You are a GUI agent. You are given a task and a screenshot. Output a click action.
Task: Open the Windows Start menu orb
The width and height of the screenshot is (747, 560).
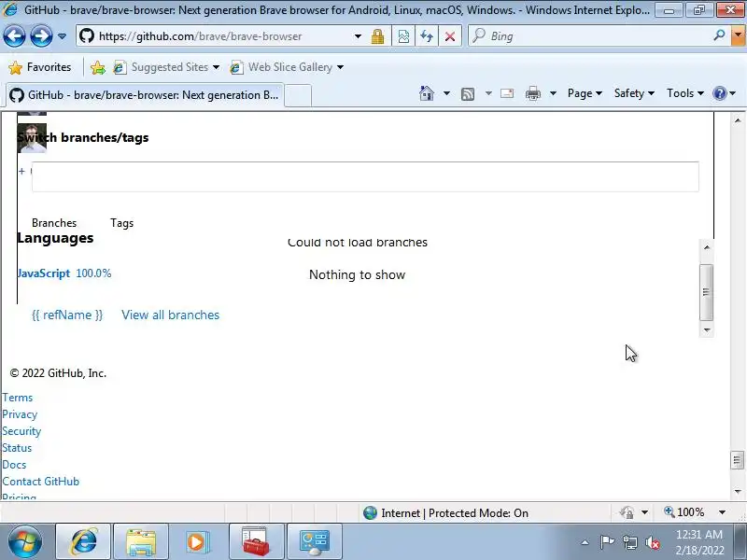[25, 541]
